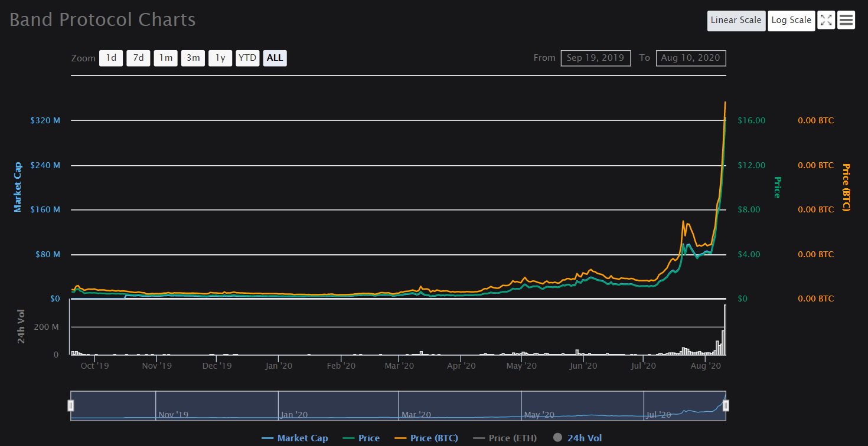Edit the From date field
This screenshot has height=446, width=868.
pos(596,58)
